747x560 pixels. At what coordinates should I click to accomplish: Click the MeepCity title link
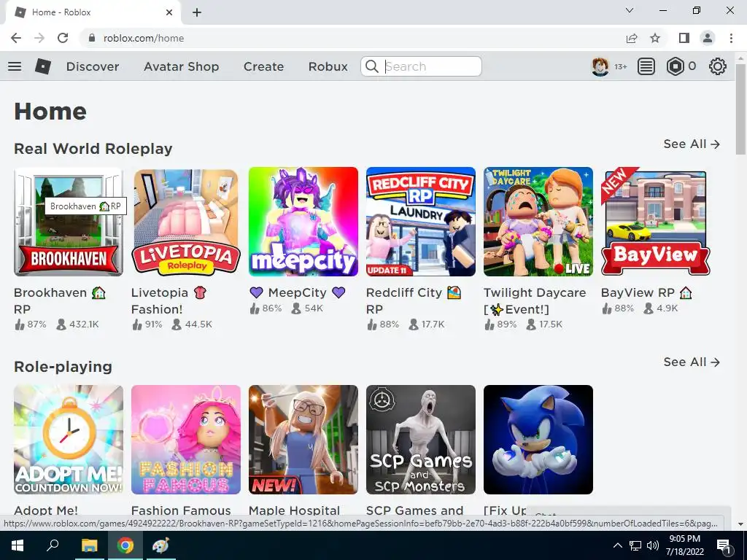[298, 292]
